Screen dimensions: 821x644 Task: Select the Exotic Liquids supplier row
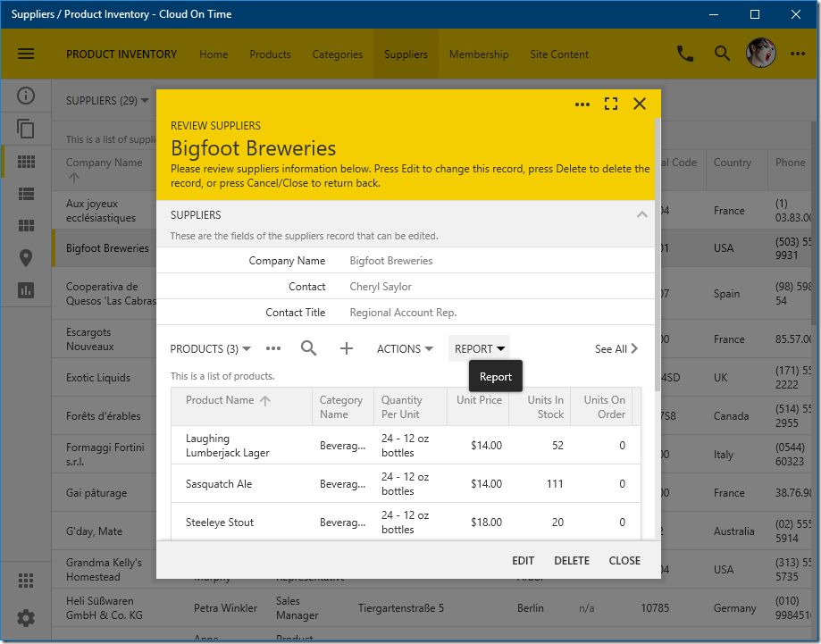105,378
